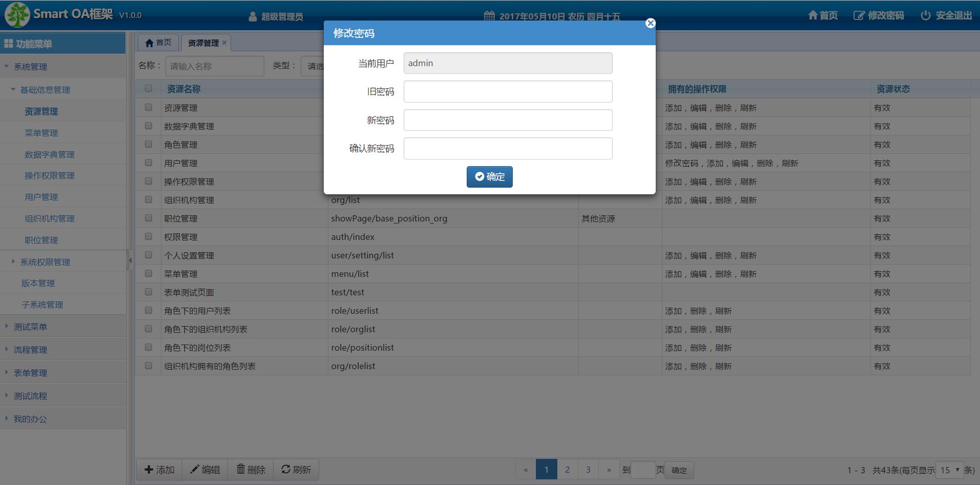This screenshot has width=980, height=485.
Task: Switch to the 首页 tab
Action: [x=158, y=43]
